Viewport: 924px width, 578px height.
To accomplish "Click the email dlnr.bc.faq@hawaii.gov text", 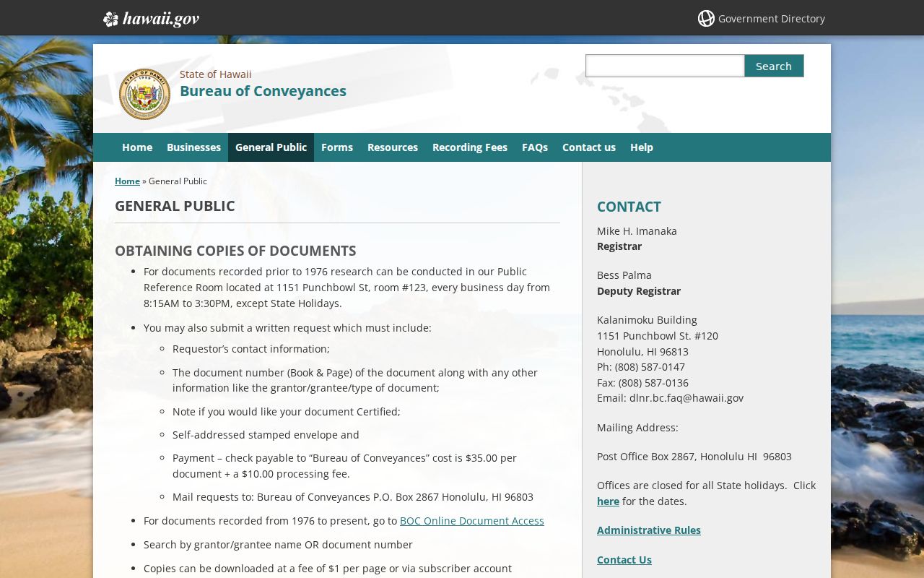I will point(687,398).
